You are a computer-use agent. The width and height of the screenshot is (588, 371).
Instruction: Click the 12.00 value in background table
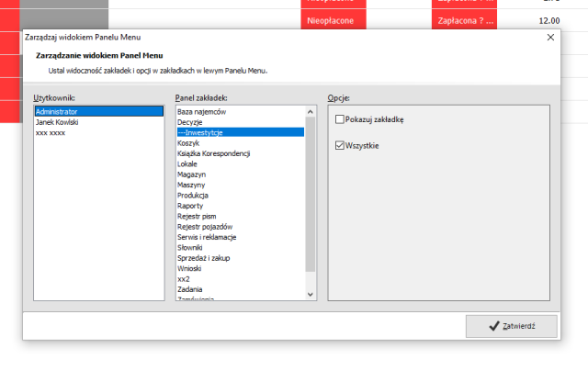pyautogui.click(x=549, y=21)
